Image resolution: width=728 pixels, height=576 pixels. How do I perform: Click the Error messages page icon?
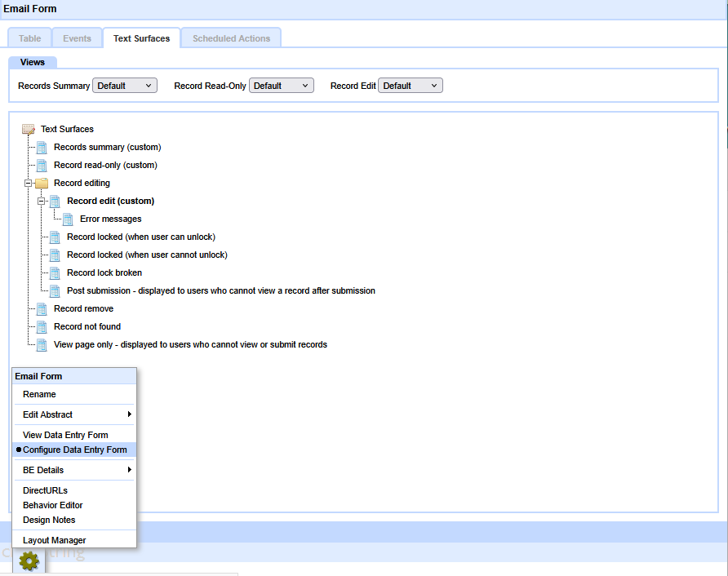pos(68,219)
